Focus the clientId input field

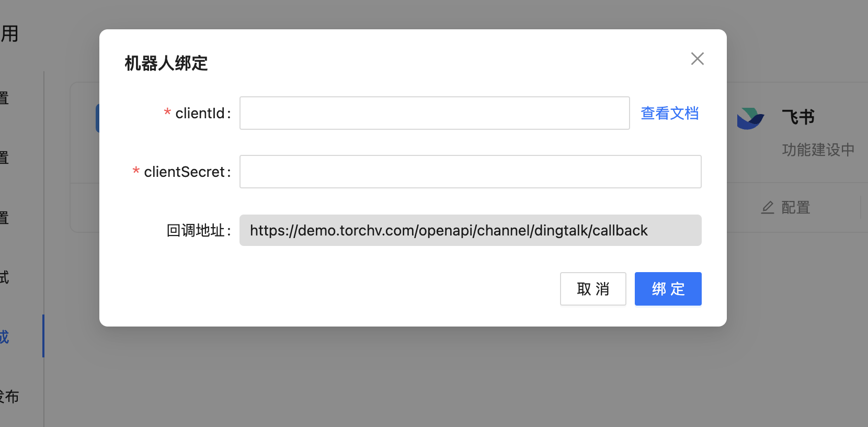point(435,113)
